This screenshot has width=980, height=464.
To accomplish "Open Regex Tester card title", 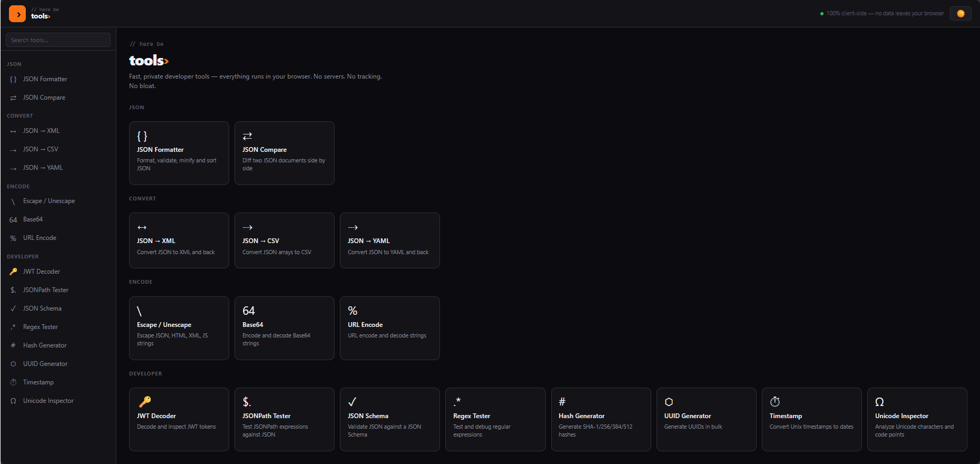I will tap(472, 416).
